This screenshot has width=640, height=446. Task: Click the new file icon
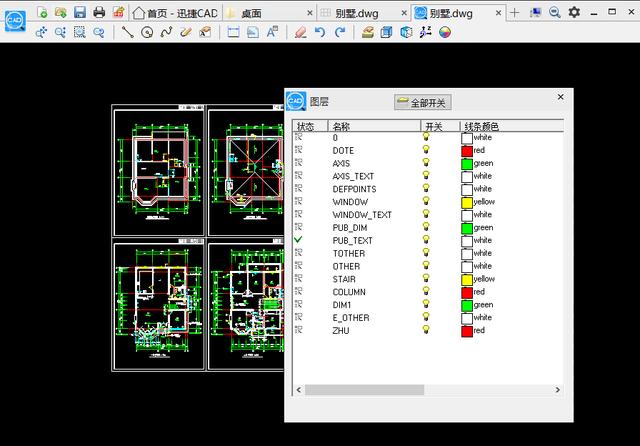click(42, 12)
